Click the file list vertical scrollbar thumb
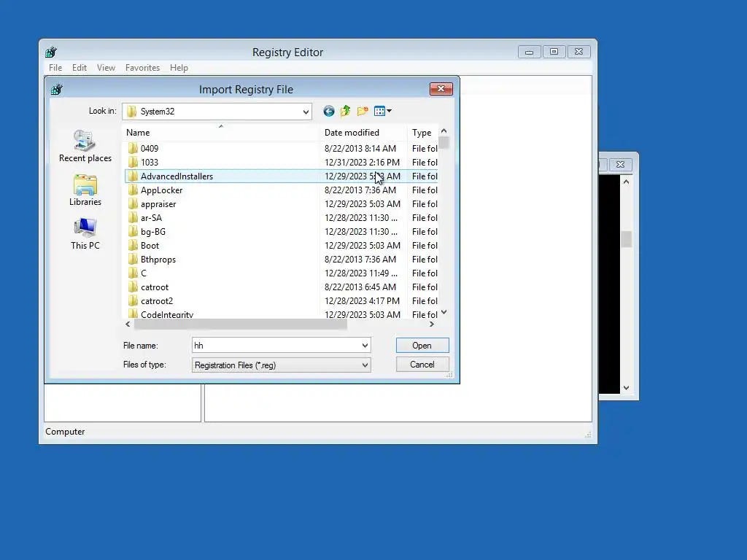747x560 pixels. tap(444, 144)
